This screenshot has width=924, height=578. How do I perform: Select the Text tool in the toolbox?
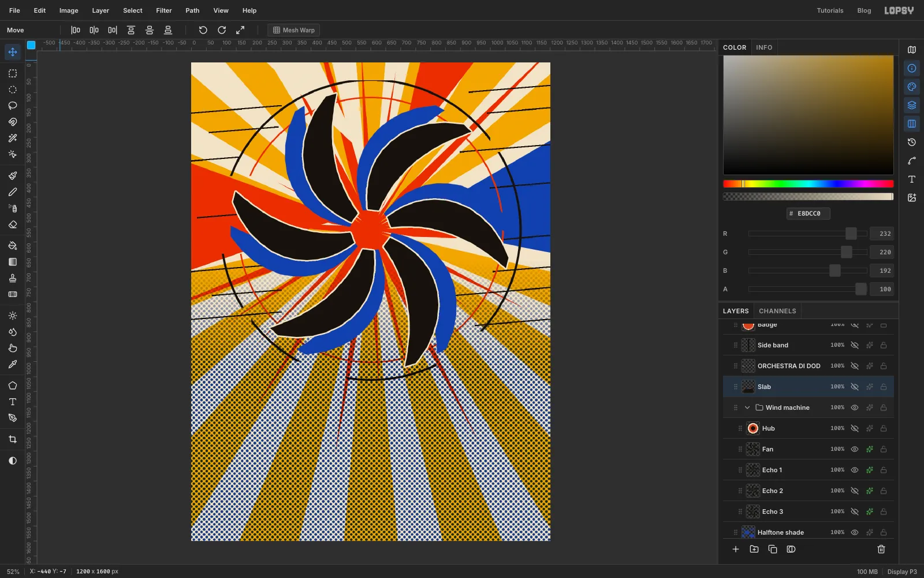pos(13,402)
